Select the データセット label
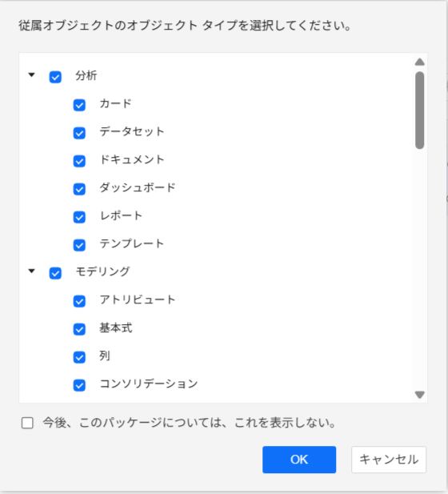The image size is (448, 494). tap(132, 131)
